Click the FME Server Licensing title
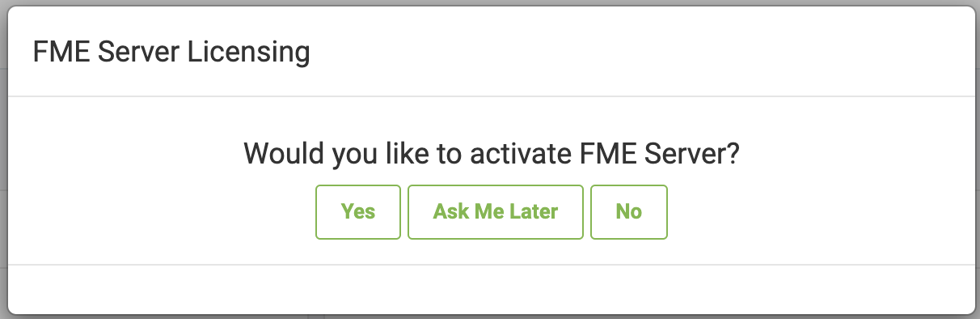The width and height of the screenshot is (980, 319). pos(171,53)
